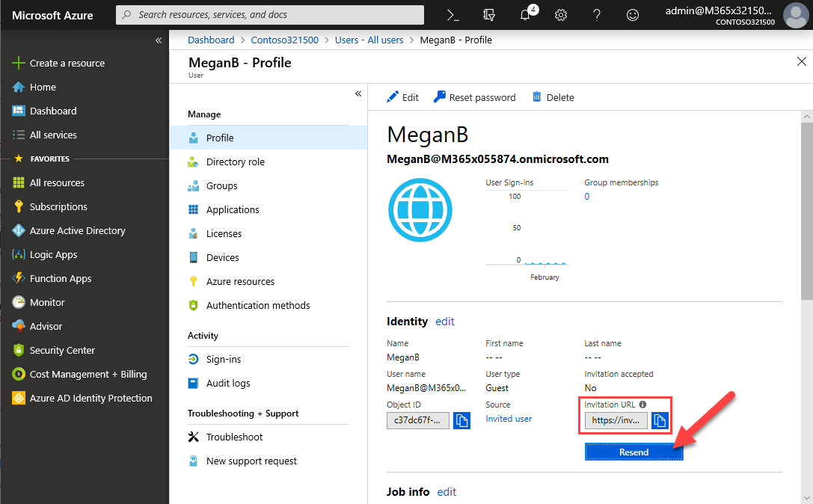This screenshot has height=504, width=813.
Task: Open Cloud Shell from the top bar
Action: tap(452, 15)
